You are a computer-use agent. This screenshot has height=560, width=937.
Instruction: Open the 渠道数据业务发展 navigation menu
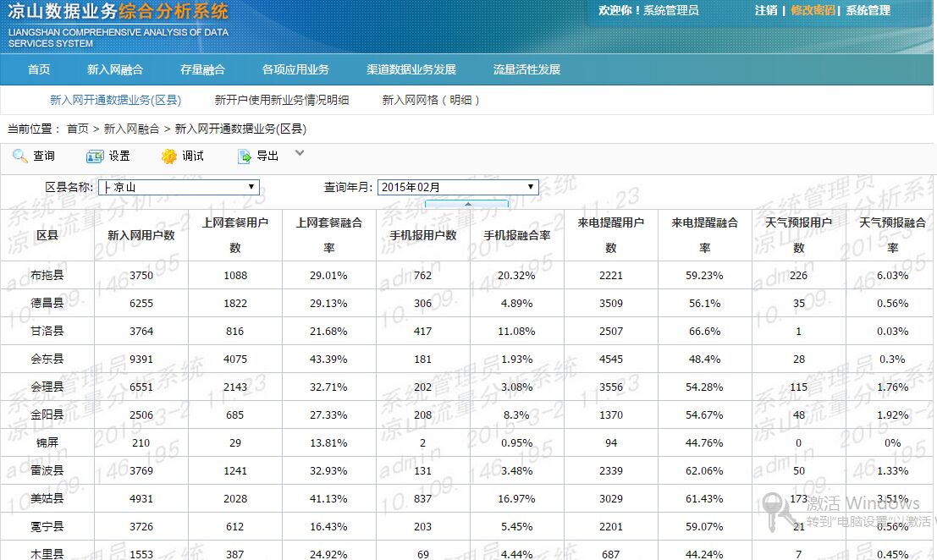point(411,69)
